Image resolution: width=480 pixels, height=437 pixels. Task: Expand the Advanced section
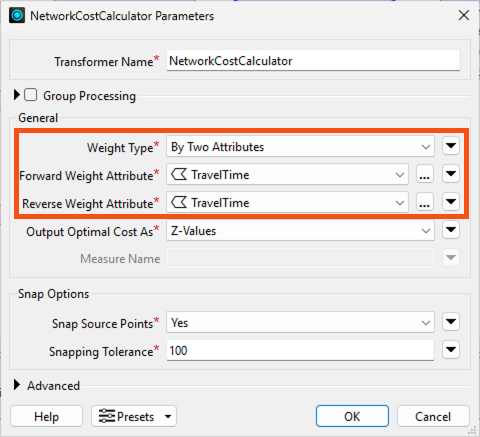(17, 385)
